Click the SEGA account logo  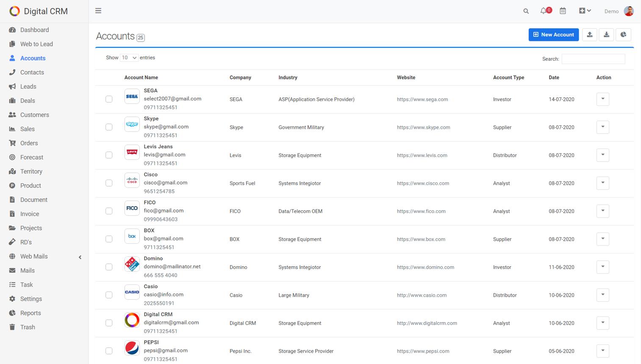pyautogui.click(x=132, y=97)
